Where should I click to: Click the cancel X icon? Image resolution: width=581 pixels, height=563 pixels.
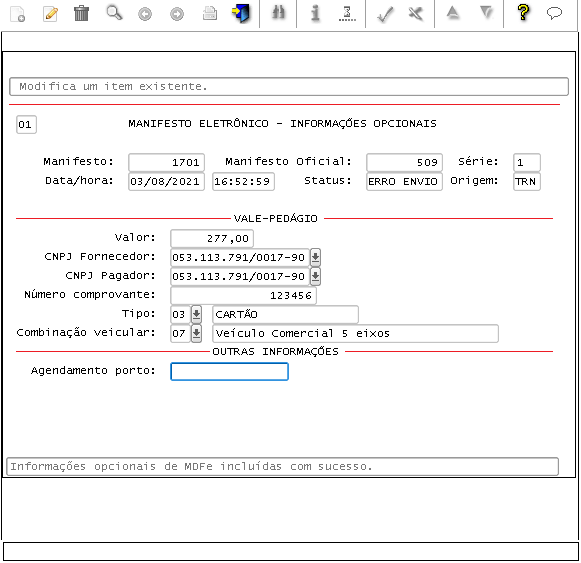416,14
